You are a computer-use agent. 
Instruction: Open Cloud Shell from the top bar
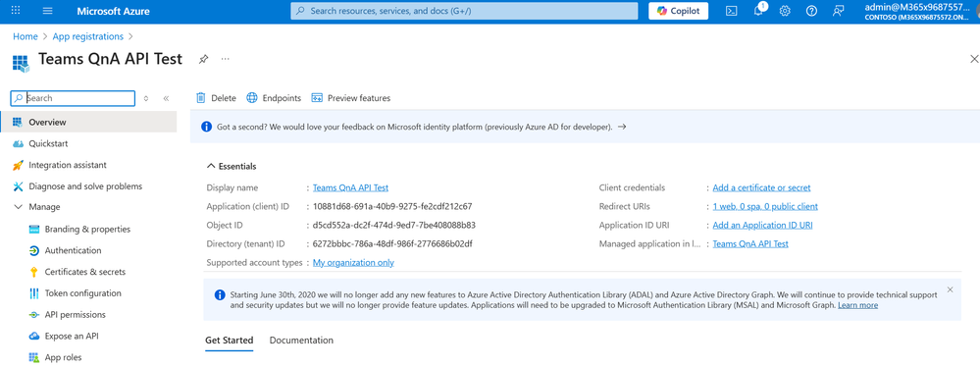pos(731,11)
